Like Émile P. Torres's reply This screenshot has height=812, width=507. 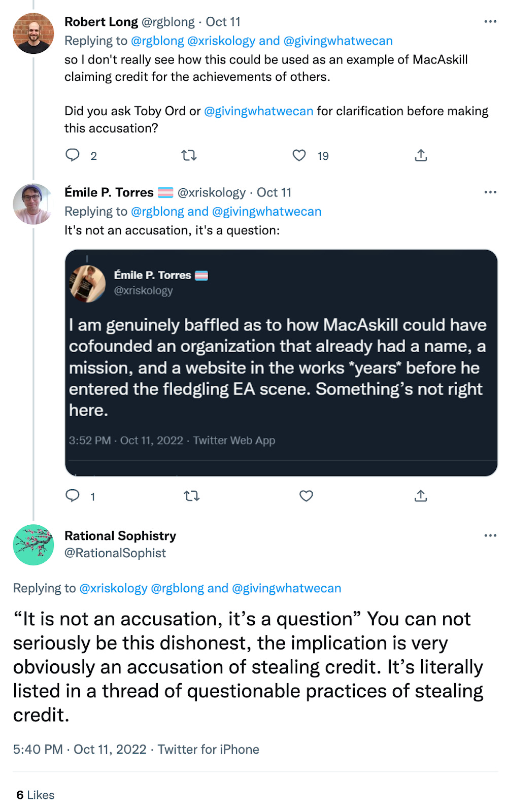tap(306, 496)
